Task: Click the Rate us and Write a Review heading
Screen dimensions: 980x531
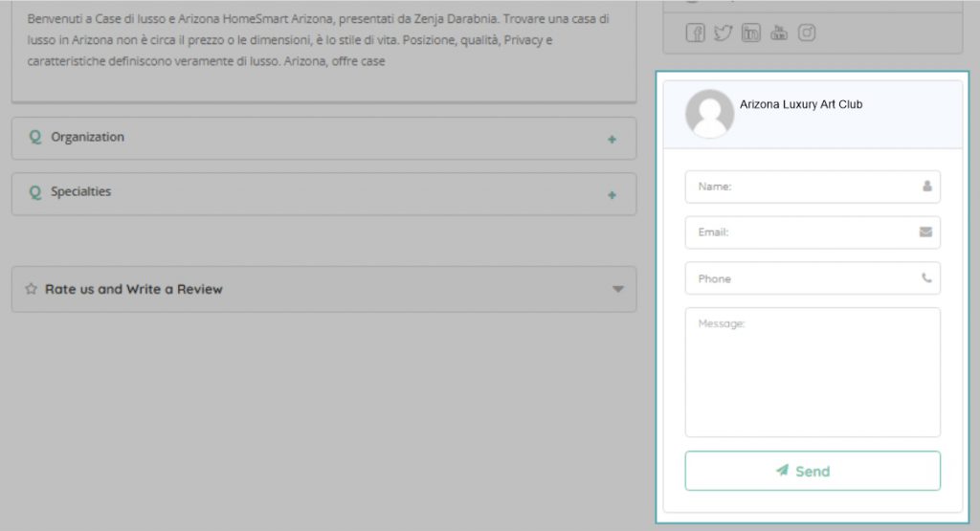Action: click(134, 289)
